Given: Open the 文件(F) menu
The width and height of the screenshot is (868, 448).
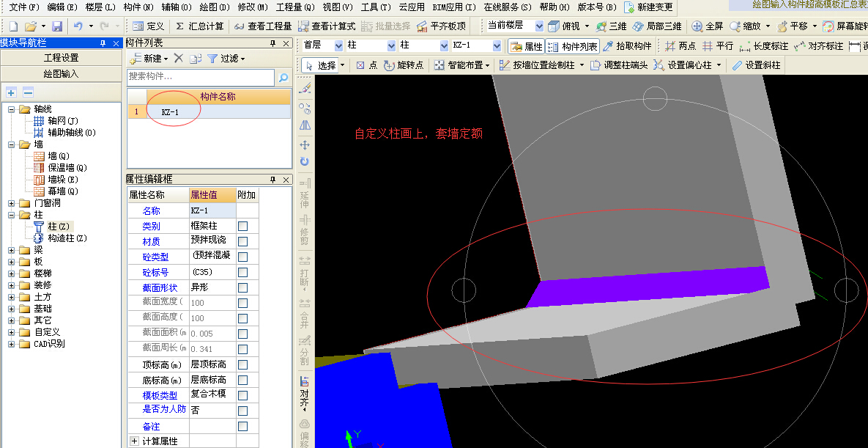Looking at the screenshot, I should pos(24,7).
